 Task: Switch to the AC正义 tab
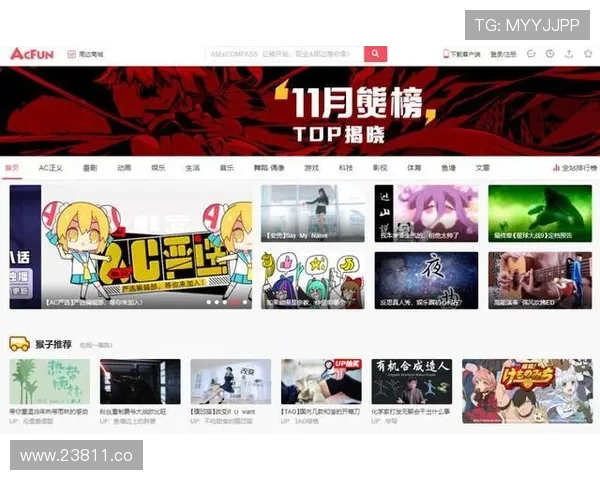coord(51,168)
